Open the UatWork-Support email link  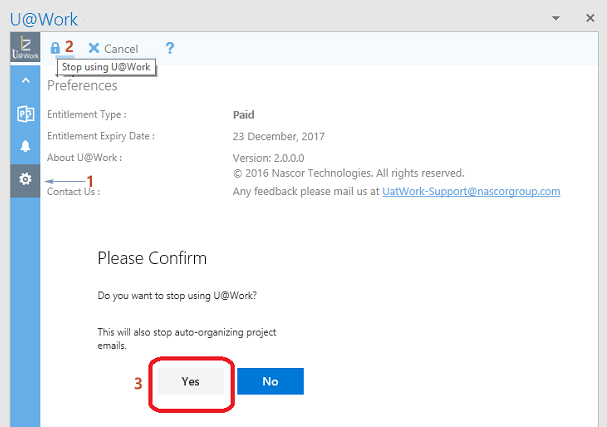pos(471,191)
